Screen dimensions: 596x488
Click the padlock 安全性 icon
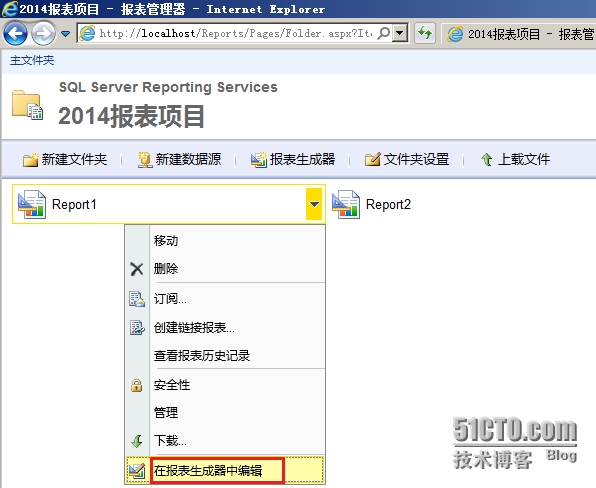[x=137, y=385]
